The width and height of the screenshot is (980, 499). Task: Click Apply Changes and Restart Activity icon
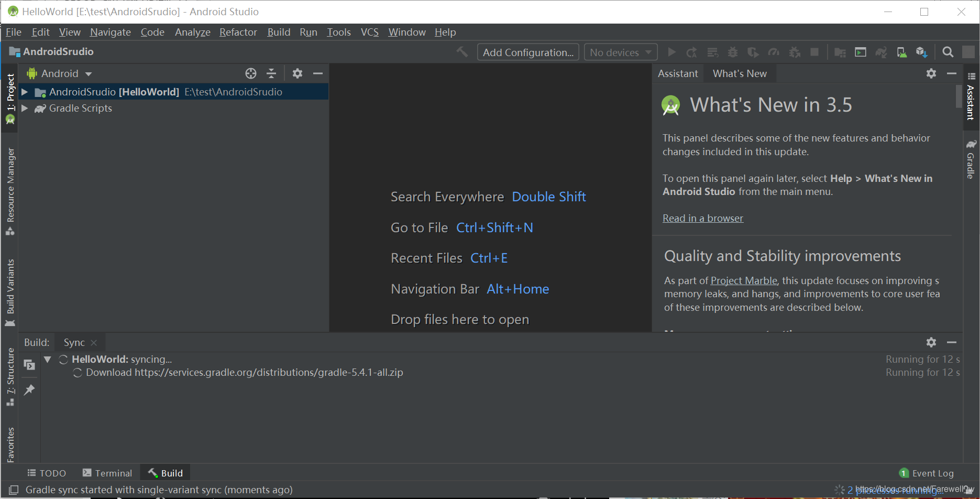coord(691,52)
